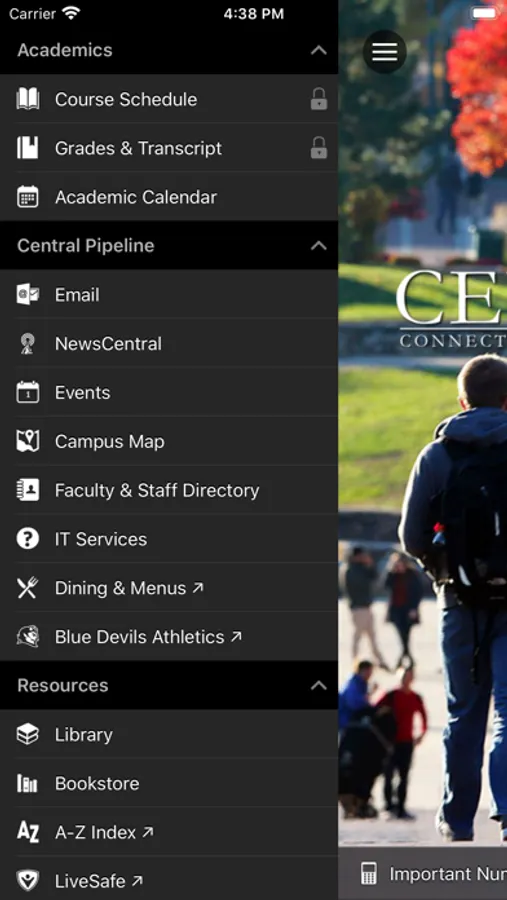Open Faculty & Staff Directory
This screenshot has height=900, width=507.
(169, 490)
